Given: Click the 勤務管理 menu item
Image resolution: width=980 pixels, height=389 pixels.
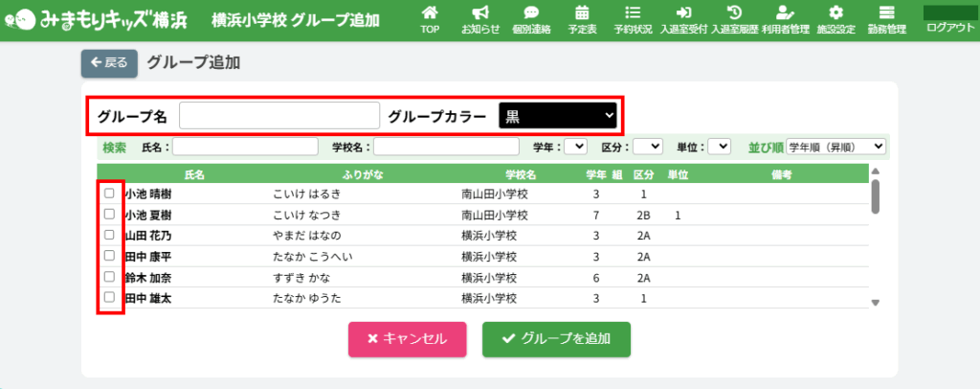Looking at the screenshot, I should [x=886, y=19].
